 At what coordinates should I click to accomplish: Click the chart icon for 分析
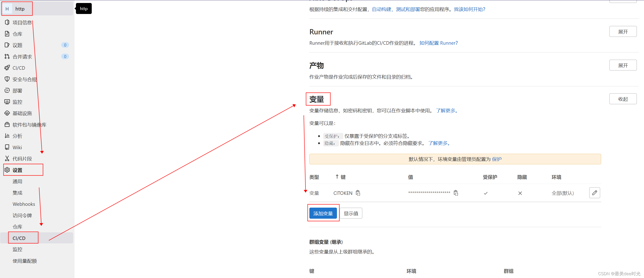pyautogui.click(x=7, y=136)
